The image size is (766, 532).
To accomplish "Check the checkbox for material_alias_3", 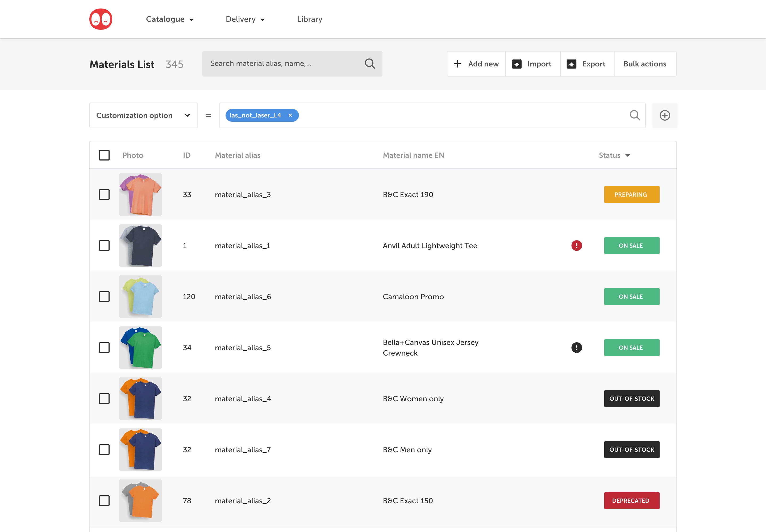I will pyautogui.click(x=104, y=194).
